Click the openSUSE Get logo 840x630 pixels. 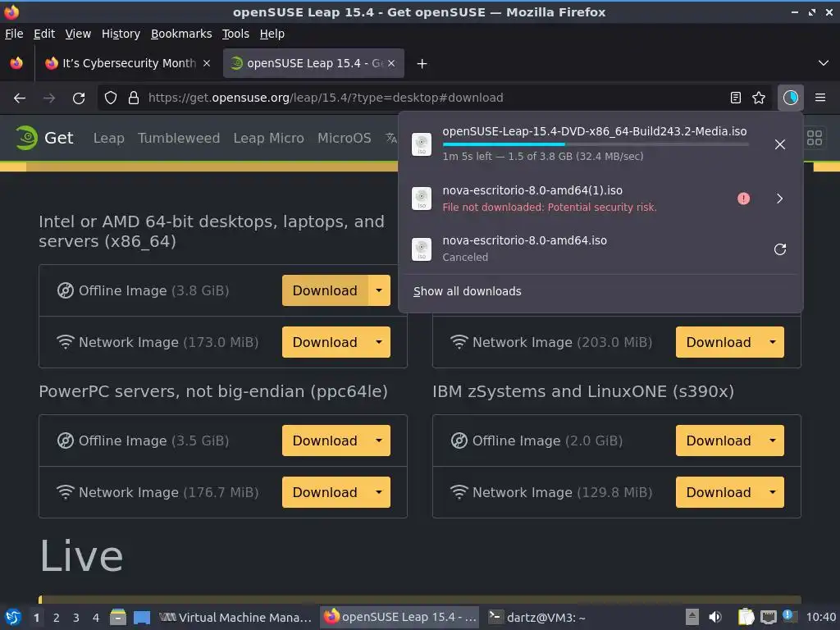point(44,138)
